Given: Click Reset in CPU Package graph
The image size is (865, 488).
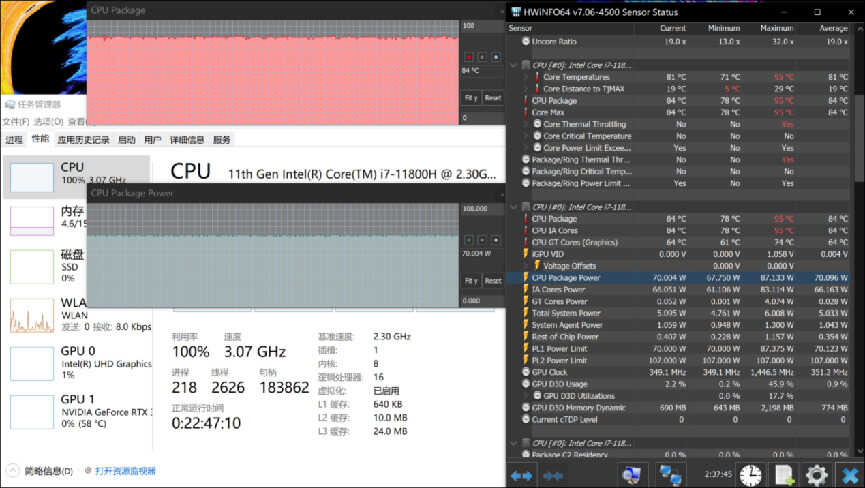Looking at the screenshot, I should [493, 98].
